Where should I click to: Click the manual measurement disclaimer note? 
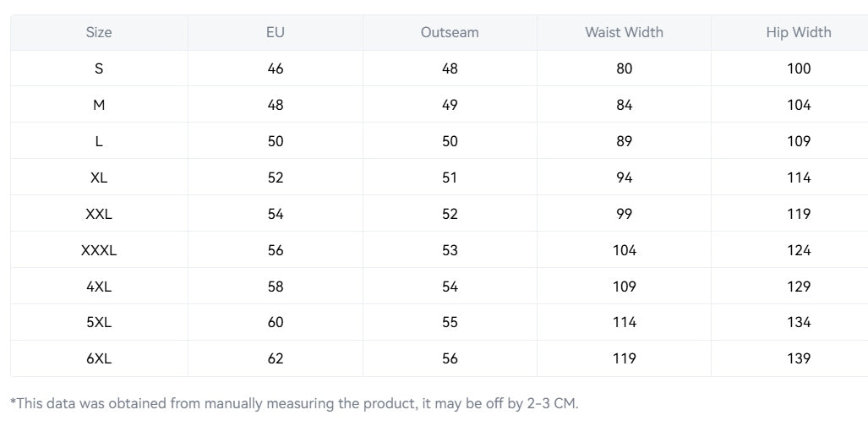294,403
